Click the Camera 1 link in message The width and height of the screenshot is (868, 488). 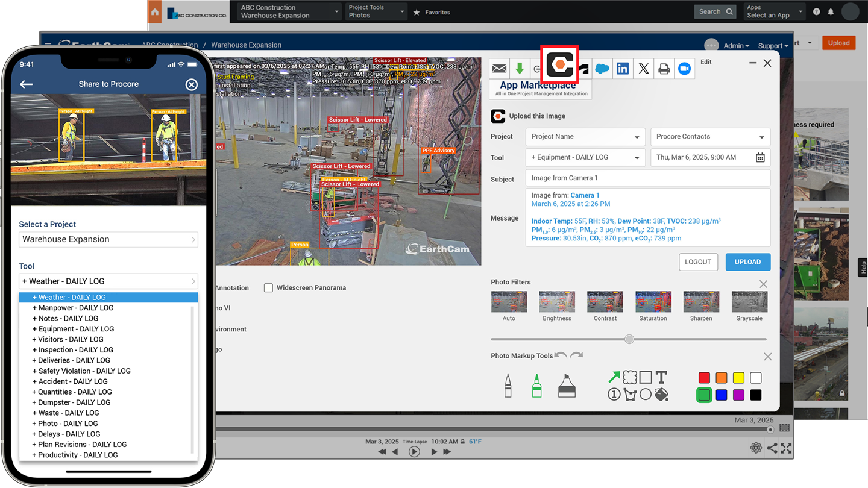coord(585,195)
